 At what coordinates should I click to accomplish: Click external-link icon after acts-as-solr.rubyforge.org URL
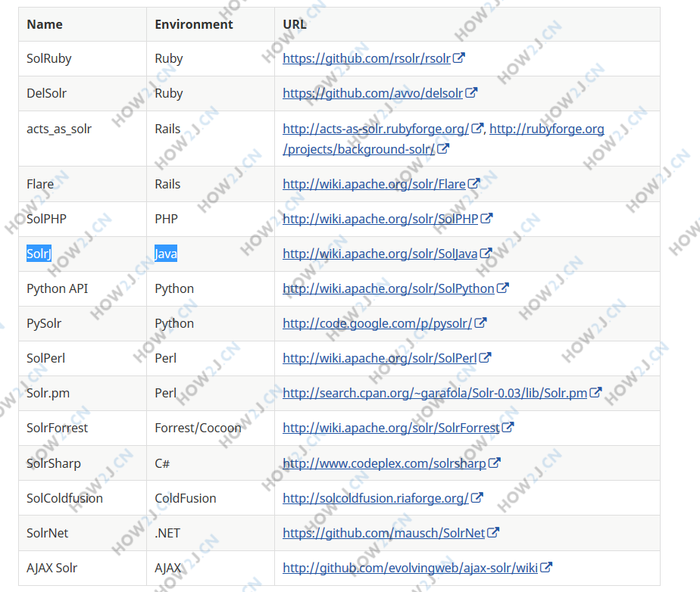click(477, 128)
